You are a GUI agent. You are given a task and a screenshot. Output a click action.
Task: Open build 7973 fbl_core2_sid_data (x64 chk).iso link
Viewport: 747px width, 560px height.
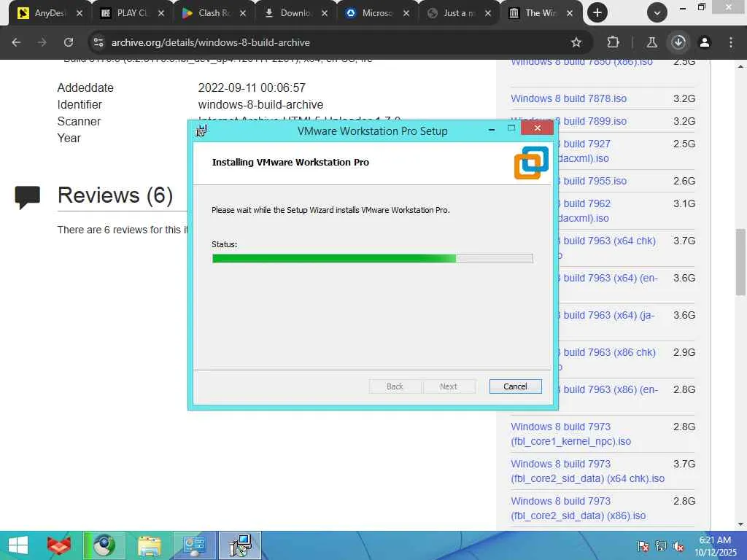[587, 471]
